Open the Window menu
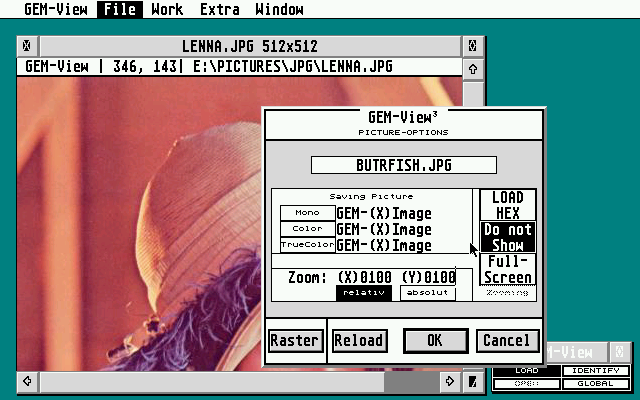This screenshot has width=640, height=400. [279, 9]
